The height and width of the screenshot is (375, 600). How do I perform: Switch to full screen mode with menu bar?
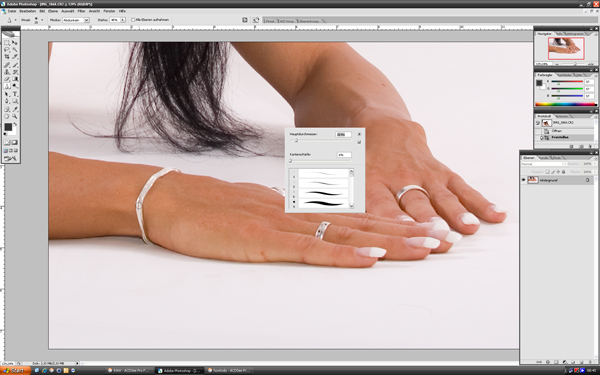[10, 150]
